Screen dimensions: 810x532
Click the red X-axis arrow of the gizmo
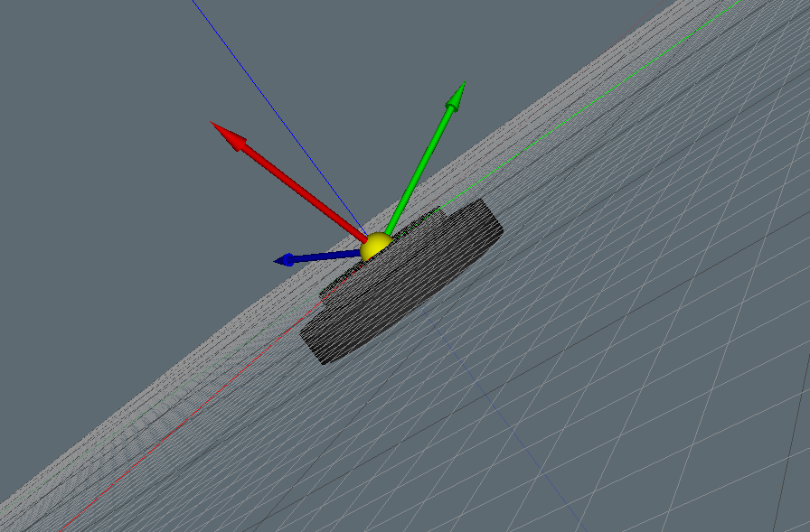[289, 182]
